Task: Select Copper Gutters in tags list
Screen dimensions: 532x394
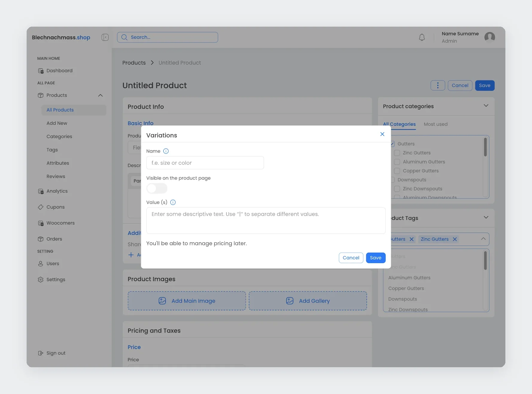Action: pos(406,288)
